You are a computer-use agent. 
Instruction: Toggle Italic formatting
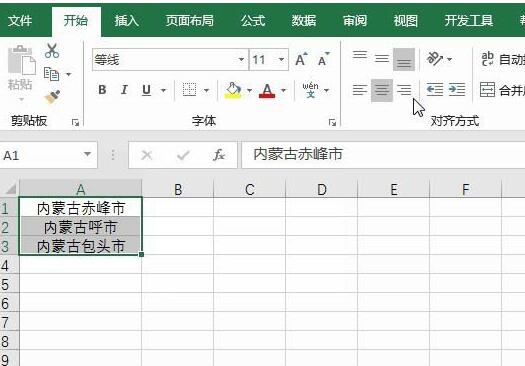coord(124,90)
